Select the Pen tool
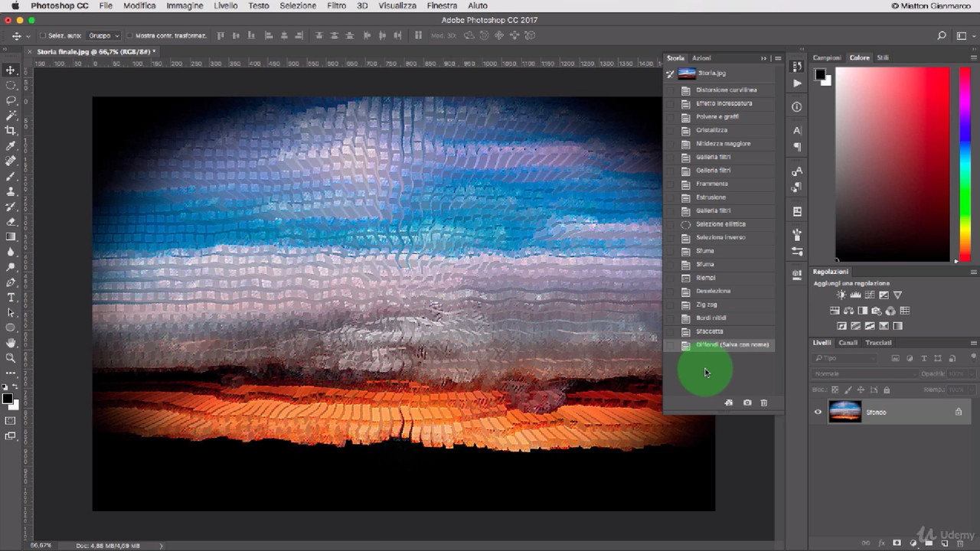 pyautogui.click(x=11, y=282)
